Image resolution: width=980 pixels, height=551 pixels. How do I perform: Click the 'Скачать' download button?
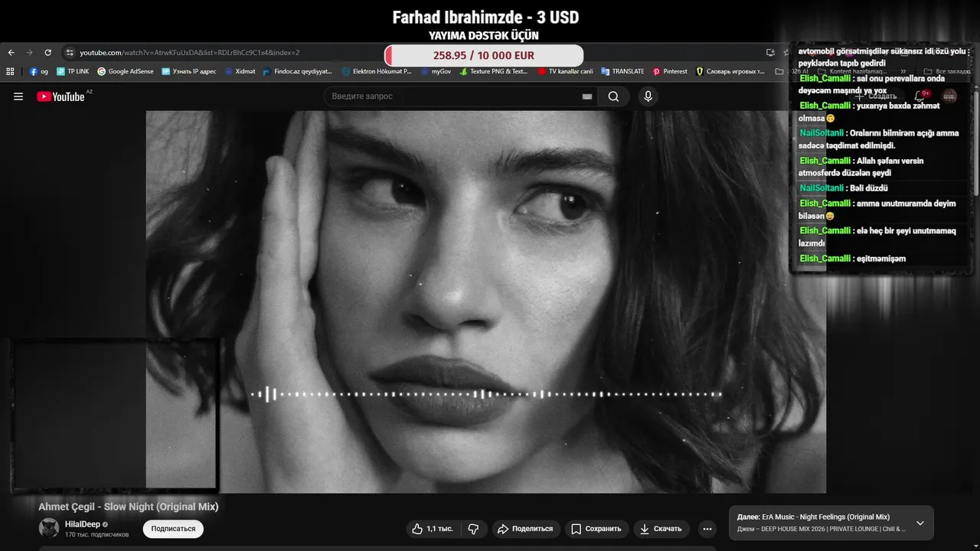[661, 529]
